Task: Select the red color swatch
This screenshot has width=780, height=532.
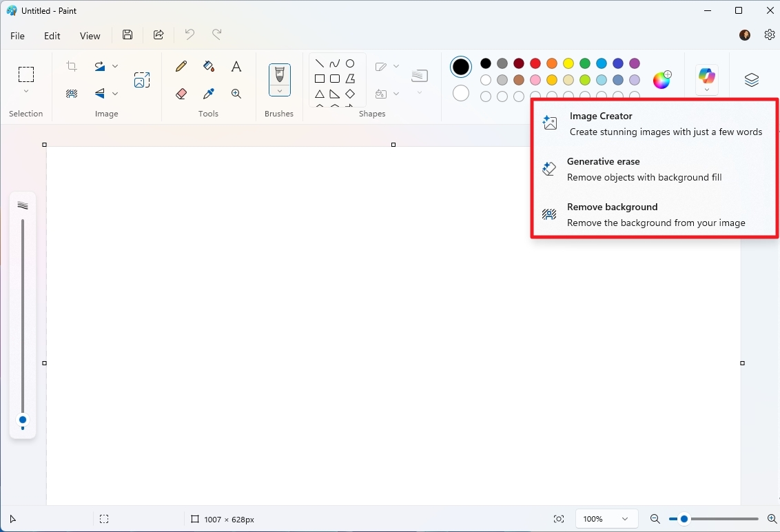Action: [x=535, y=63]
